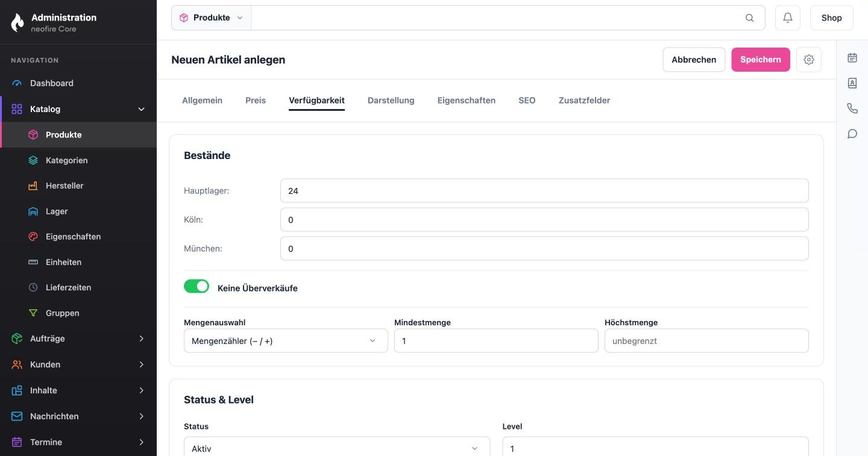Expand the Inhalte navigation section
868x456 pixels.
click(x=142, y=390)
